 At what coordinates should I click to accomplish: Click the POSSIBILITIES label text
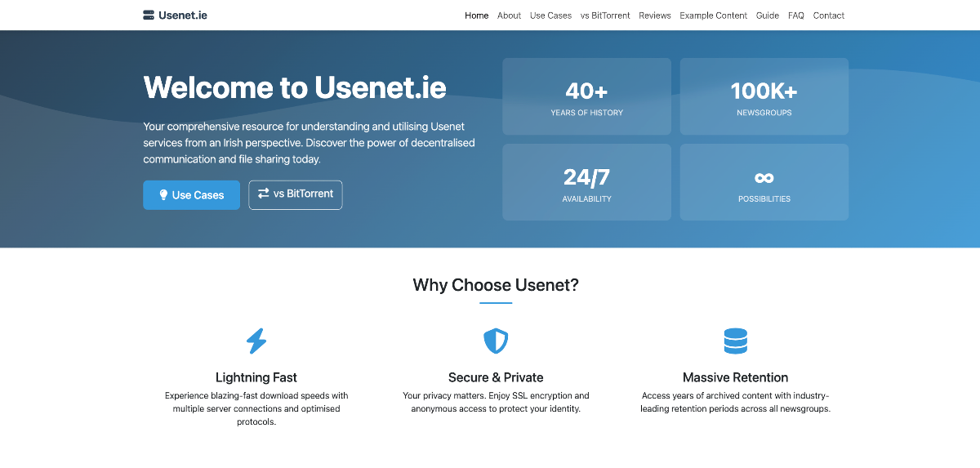[x=764, y=199]
